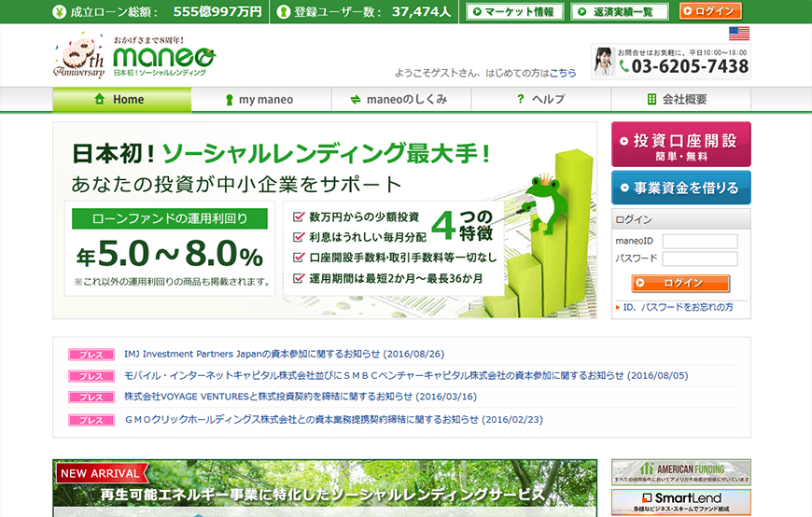Click the phone number 03-6205-7438
Screen dimensions: 812x517
click(x=690, y=66)
